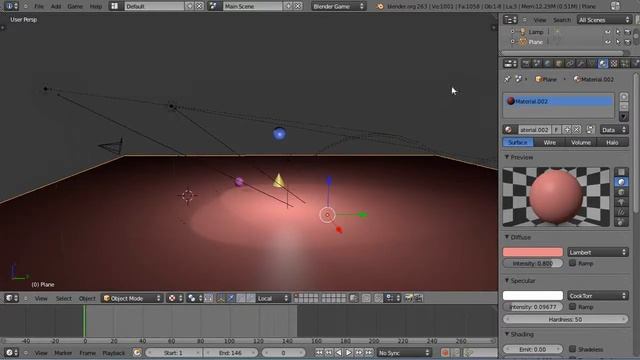This screenshot has height=360, width=640.
Task: Click the Main Scene name field
Action: 252,6
